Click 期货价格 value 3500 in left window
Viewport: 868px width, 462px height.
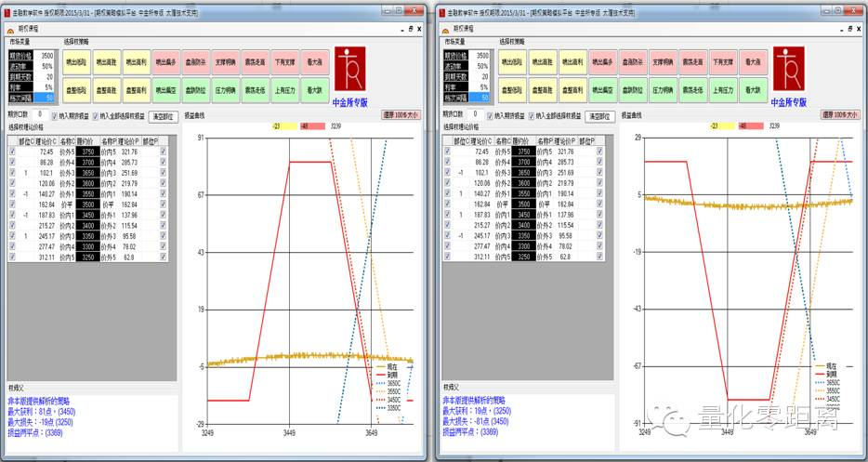(45, 56)
